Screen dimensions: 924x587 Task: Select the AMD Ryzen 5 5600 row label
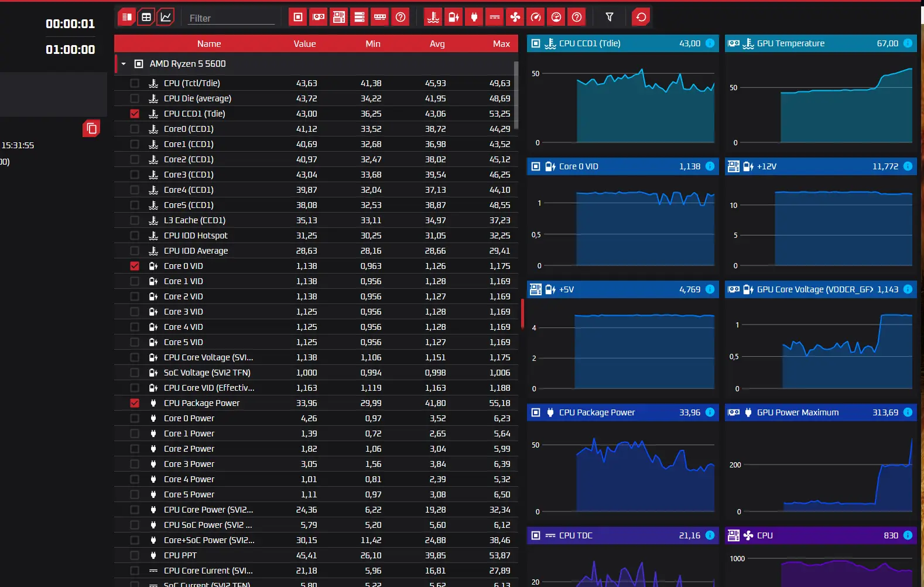coord(187,64)
